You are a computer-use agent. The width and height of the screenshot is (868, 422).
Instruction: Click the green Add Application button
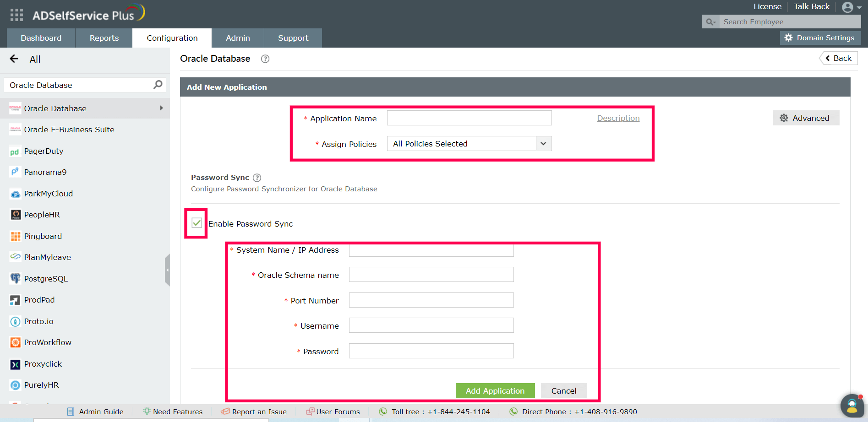[495, 391]
